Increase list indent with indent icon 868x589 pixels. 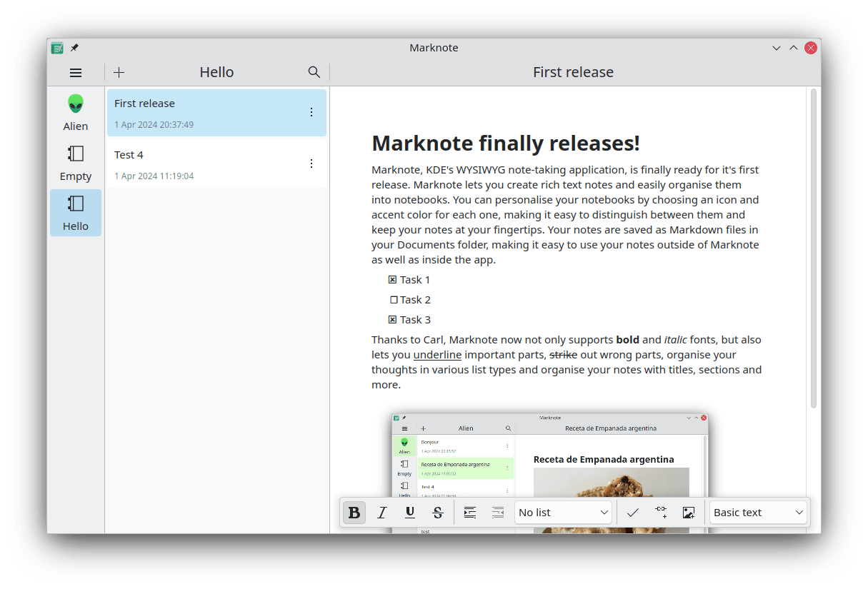[470, 513]
